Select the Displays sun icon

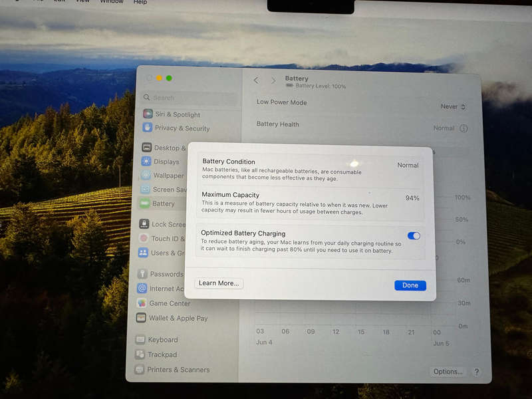[x=146, y=161]
